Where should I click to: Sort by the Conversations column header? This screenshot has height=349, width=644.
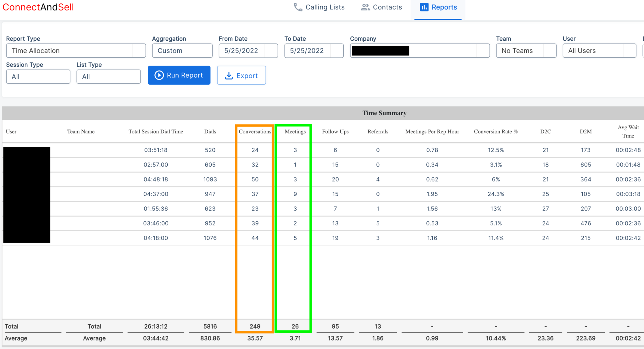(255, 132)
